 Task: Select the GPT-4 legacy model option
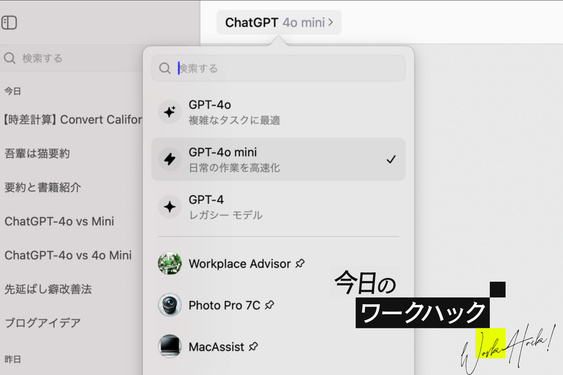(x=278, y=207)
